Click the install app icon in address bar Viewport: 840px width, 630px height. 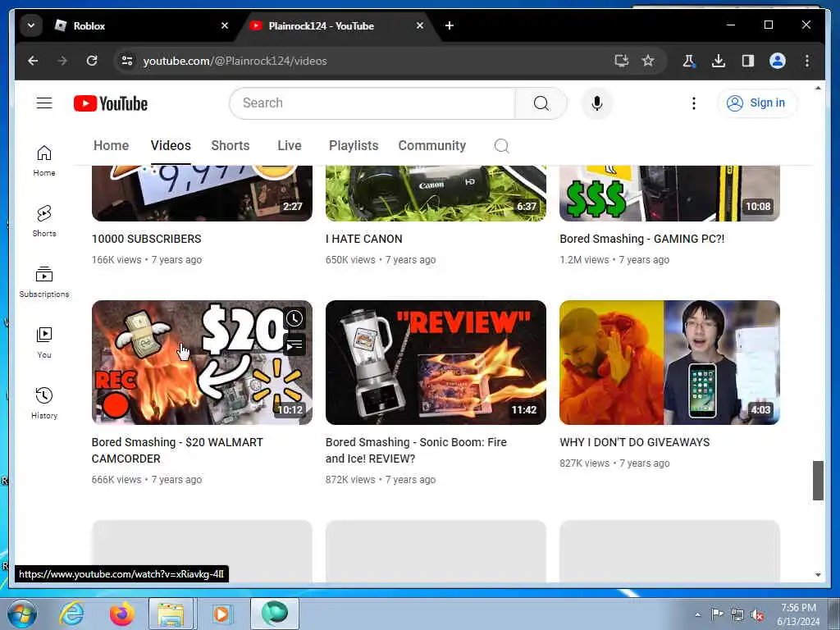point(622,61)
